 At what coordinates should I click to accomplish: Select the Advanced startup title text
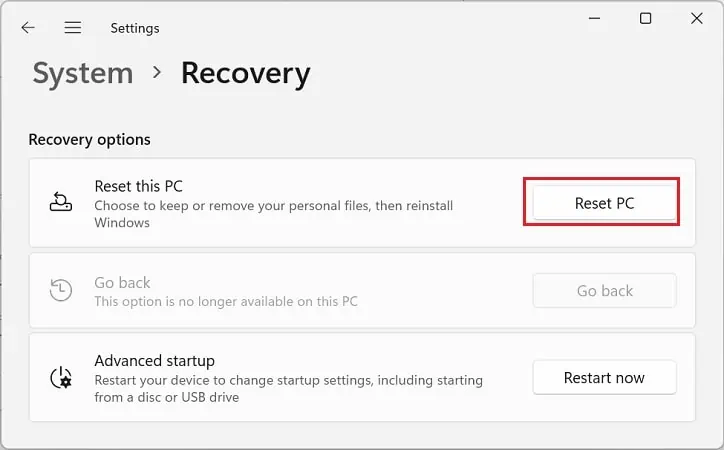(154, 360)
